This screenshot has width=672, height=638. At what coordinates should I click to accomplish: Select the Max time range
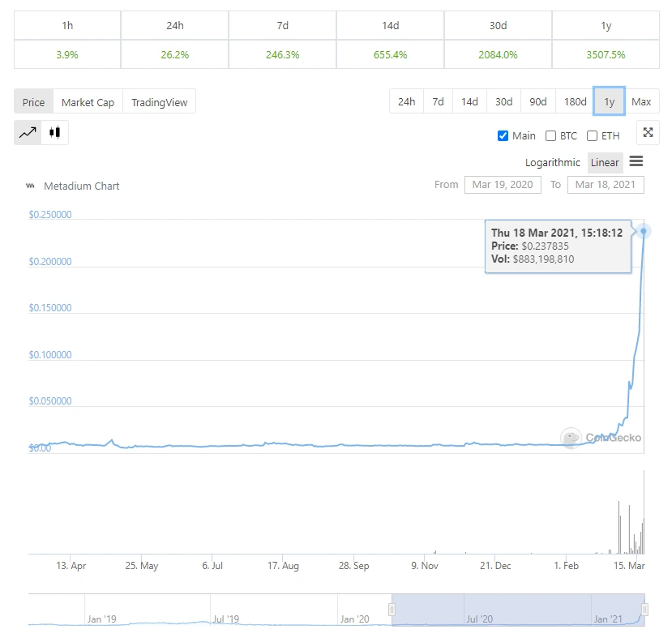(641, 102)
